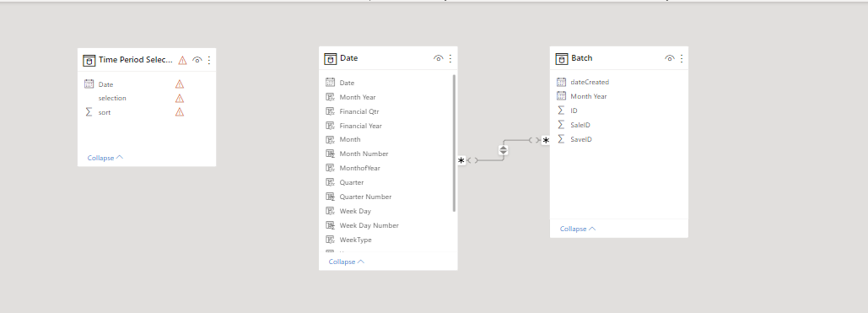
Task: Click the Time Period Selection table icon
Action: 89,61
